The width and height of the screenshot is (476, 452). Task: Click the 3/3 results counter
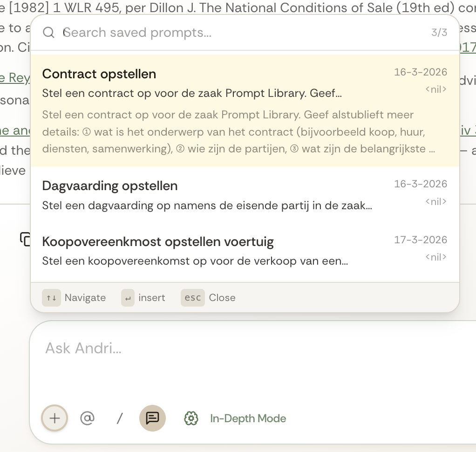439,33
